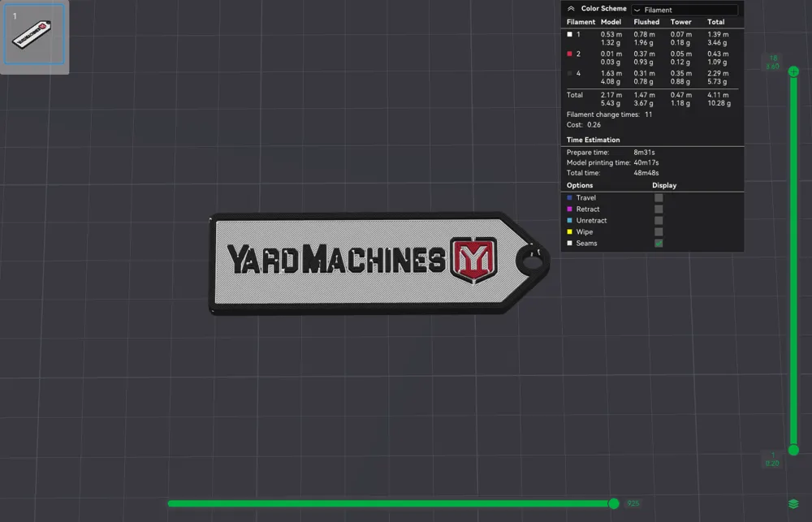The height and width of the screenshot is (522, 812).
Task: Click filament 1 white color swatch
Action: 570,34
